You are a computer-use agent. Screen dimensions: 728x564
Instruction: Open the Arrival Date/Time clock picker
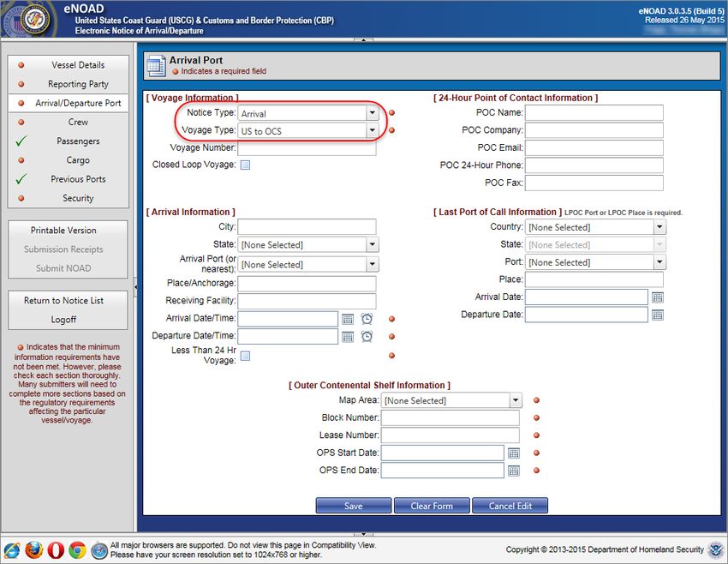pos(367,319)
